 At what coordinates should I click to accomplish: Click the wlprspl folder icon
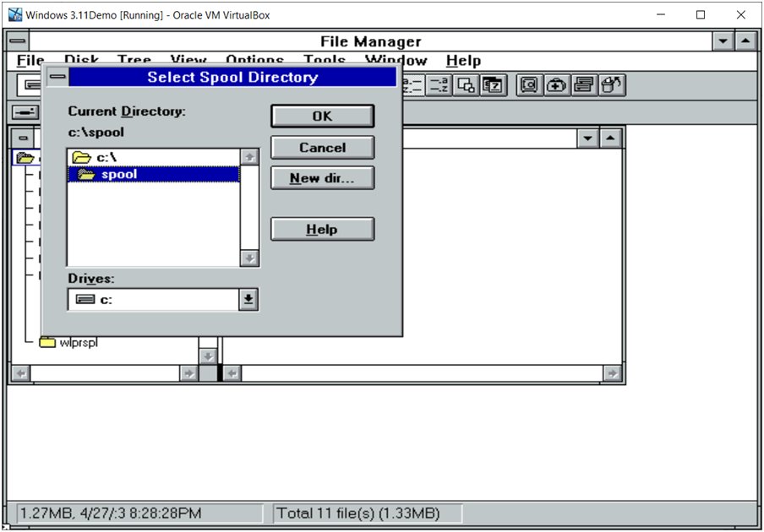click(x=47, y=342)
